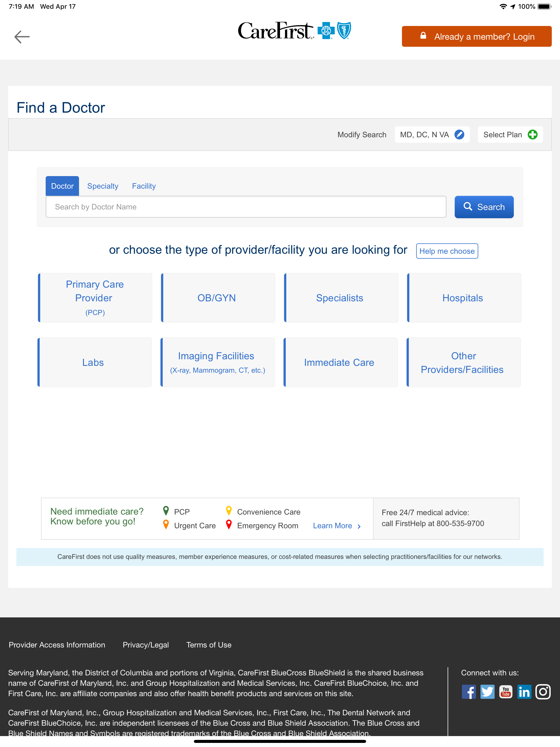Click the quality measures disclaimer banner

click(x=280, y=556)
